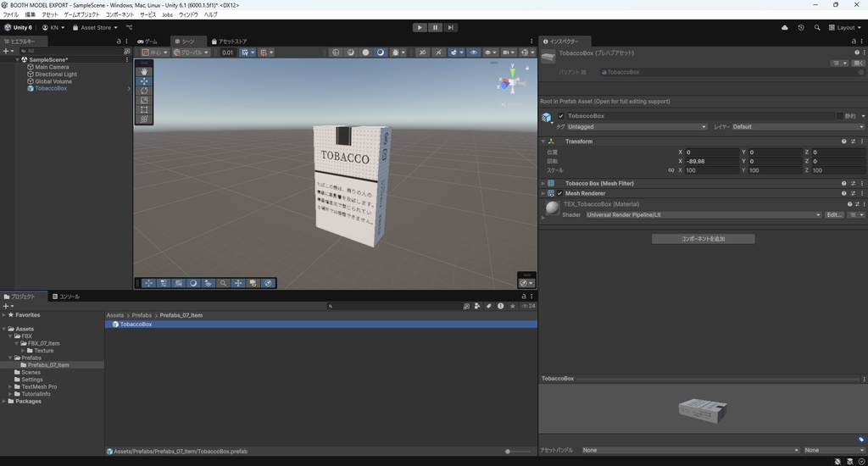Click the Pause playmode button
868x466 pixels.
[435, 27]
